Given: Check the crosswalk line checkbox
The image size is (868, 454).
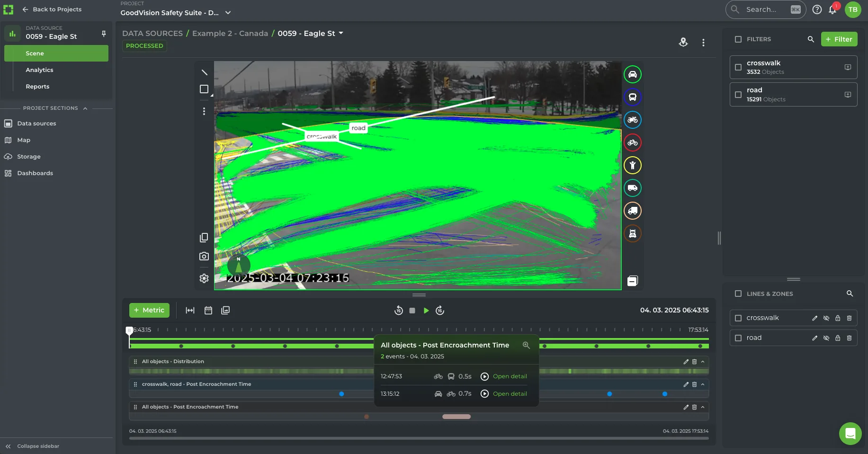Looking at the screenshot, I should click(x=738, y=318).
